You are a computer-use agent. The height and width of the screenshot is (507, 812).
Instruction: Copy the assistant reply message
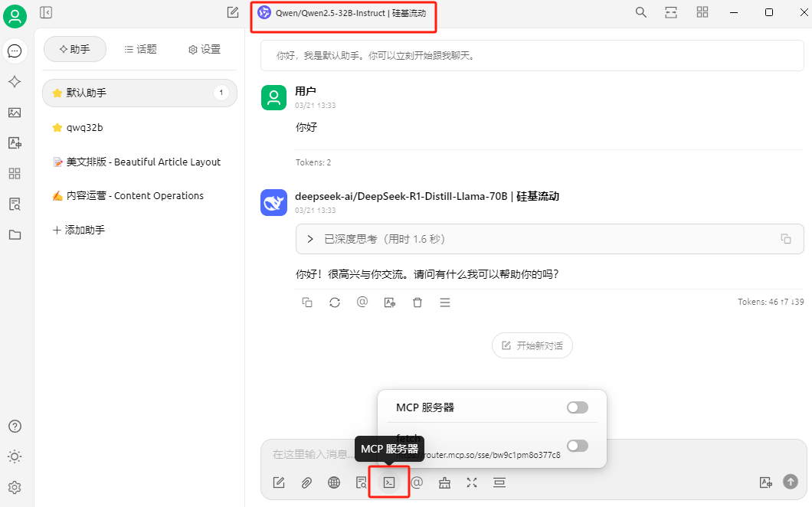pyautogui.click(x=307, y=303)
